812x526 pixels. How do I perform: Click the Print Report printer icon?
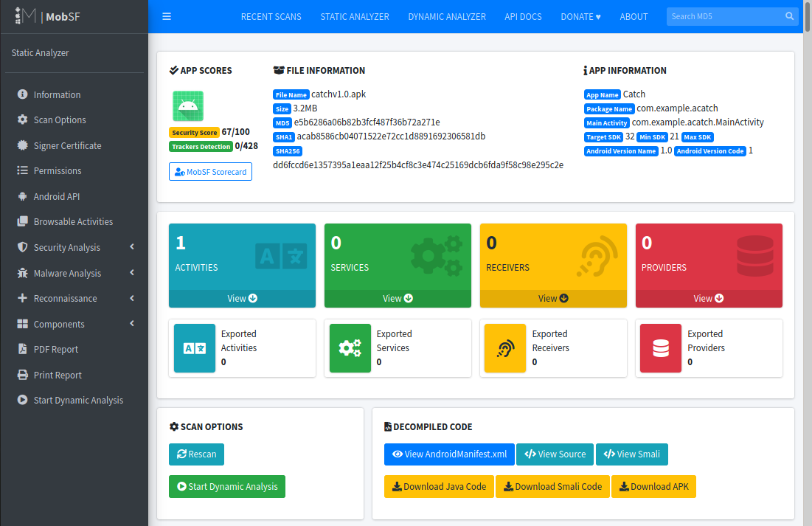[22, 375]
